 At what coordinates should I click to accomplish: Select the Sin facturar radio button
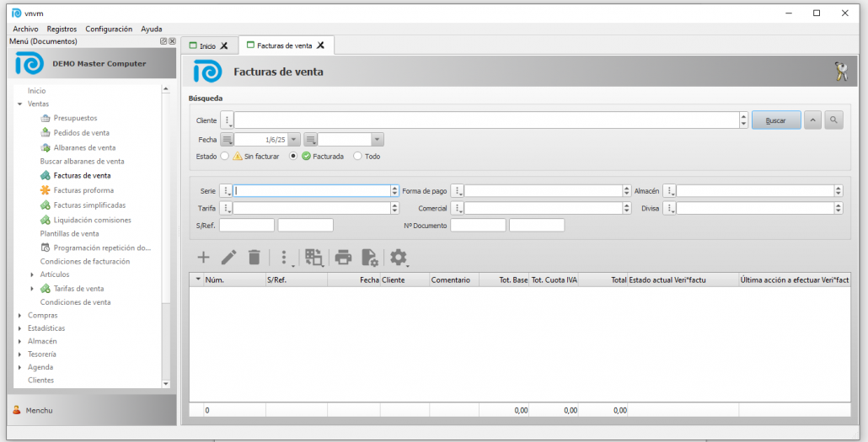224,156
